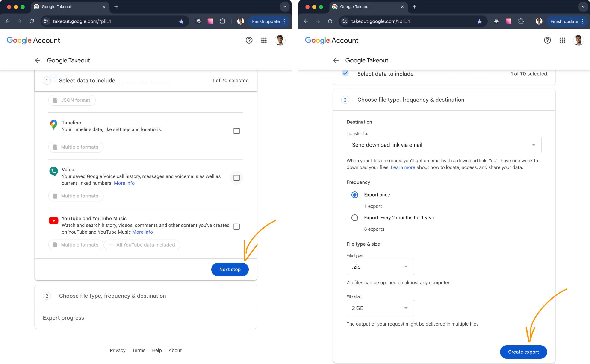Expand step 2 Choose file type section in left window
Image resolution: width=590 pixels, height=364 pixels.
tap(112, 296)
